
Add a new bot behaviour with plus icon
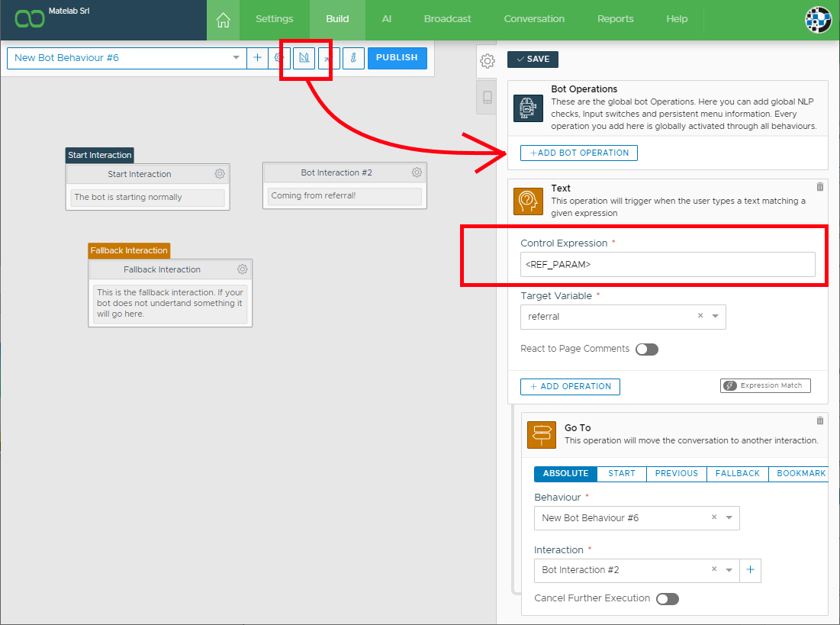click(x=257, y=58)
